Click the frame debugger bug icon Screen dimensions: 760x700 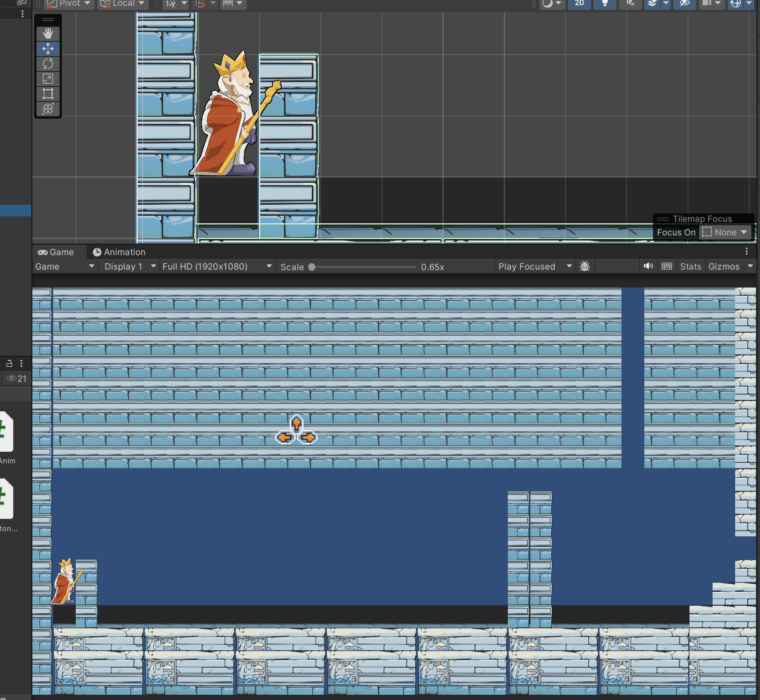click(x=585, y=266)
